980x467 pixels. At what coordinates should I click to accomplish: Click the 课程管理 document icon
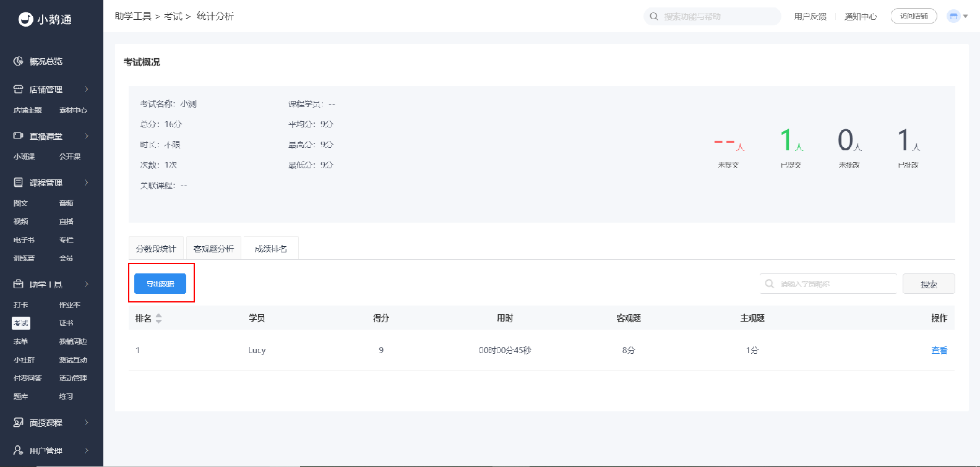(19, 182)
